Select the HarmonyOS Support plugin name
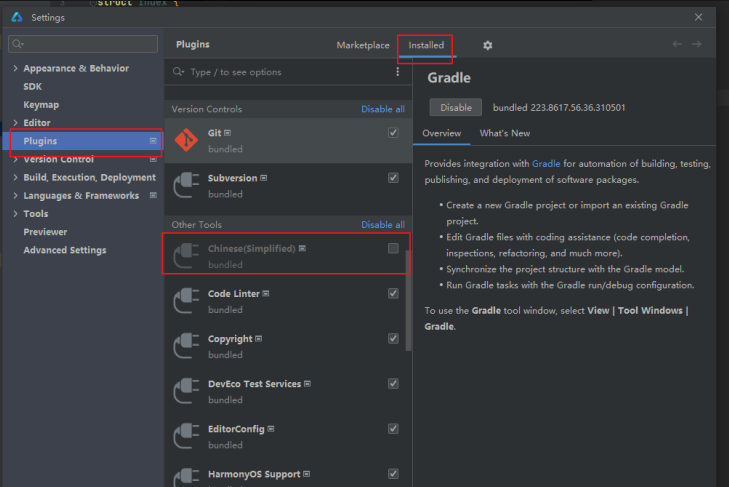Viewport: 729px width, 487px height. tap(254, 474)
